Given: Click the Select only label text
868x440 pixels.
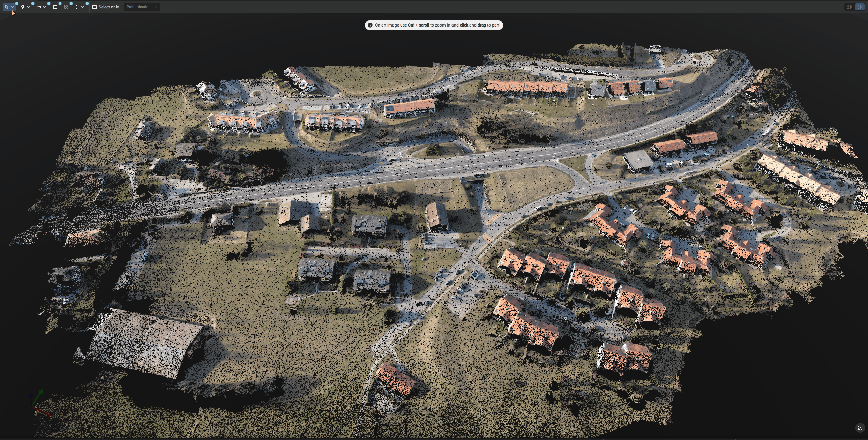Looking at the screenshot, I should pos(108,7).
